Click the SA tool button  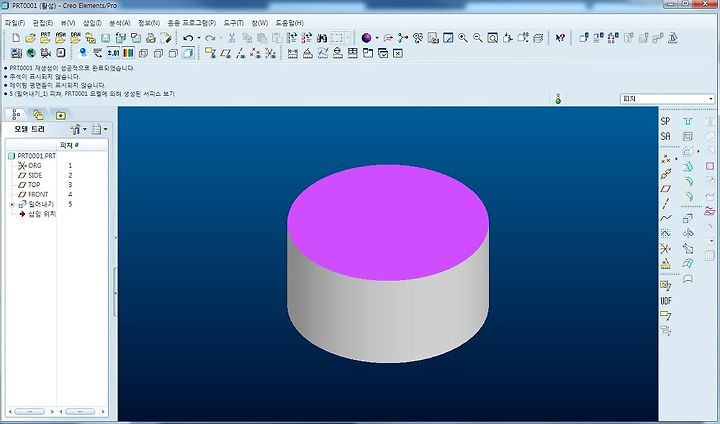coord(665,136)
